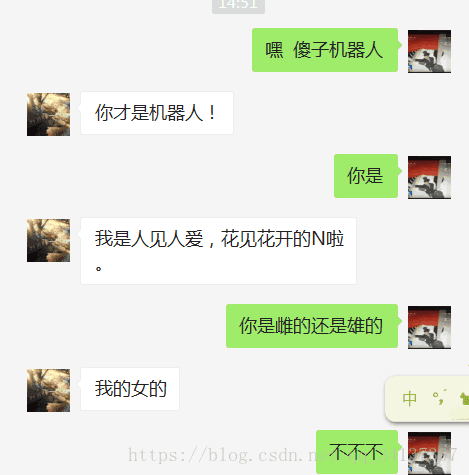The image size is (469, 475).
Task: Click the period on the N啦 reply's second line
Action: click(x=98, y=268)
